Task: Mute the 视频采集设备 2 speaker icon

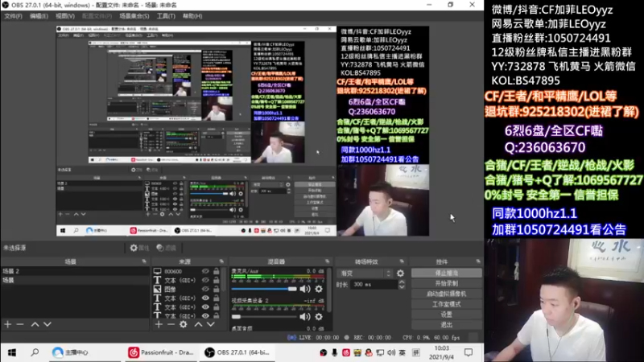Action: pyautogui.click(x=305, y=316)
